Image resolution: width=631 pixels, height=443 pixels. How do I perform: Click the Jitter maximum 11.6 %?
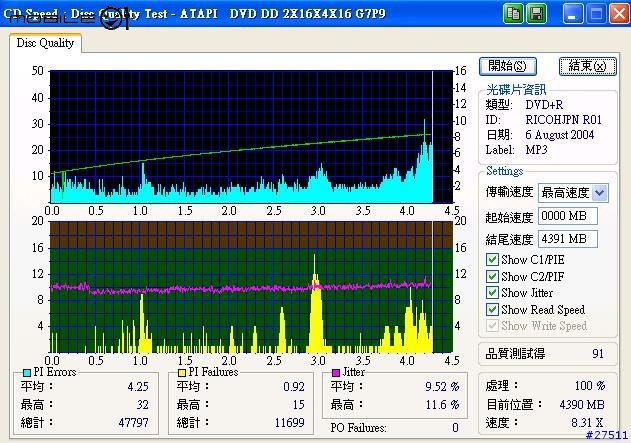click(442, 405)
